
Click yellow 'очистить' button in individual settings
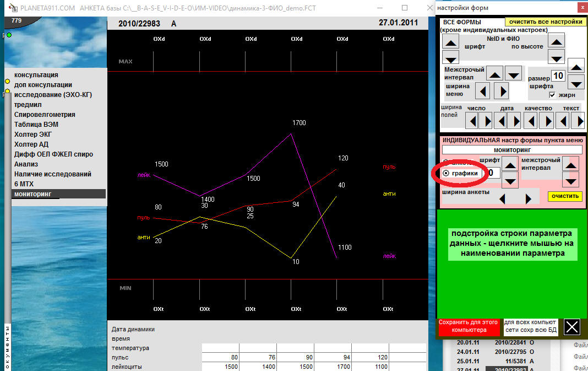point(565,196)
